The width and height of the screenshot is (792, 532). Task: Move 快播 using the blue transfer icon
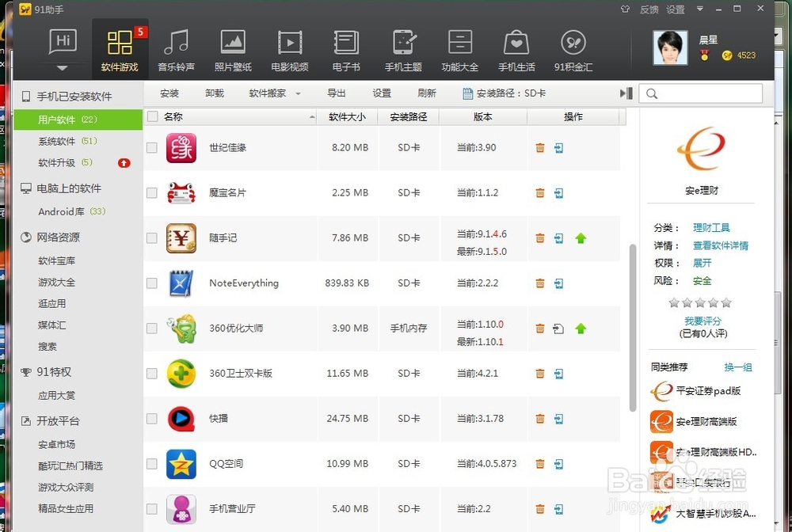558,419
